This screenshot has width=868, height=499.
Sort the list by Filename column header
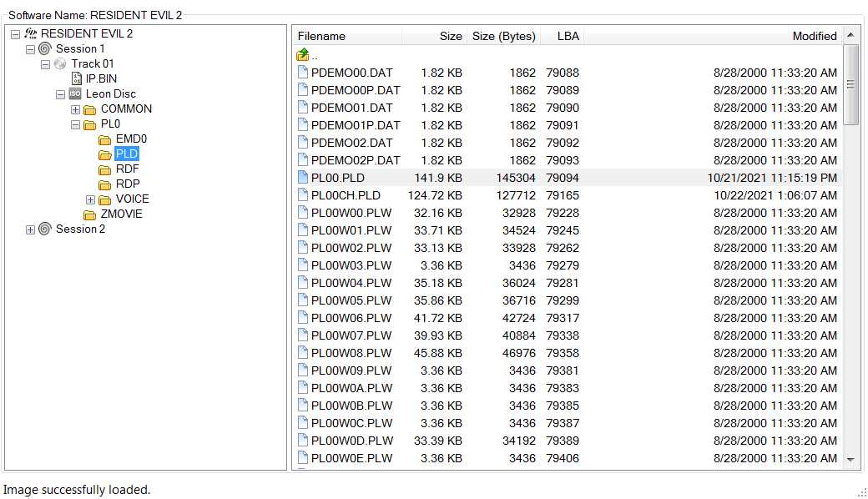pos(347,36)
